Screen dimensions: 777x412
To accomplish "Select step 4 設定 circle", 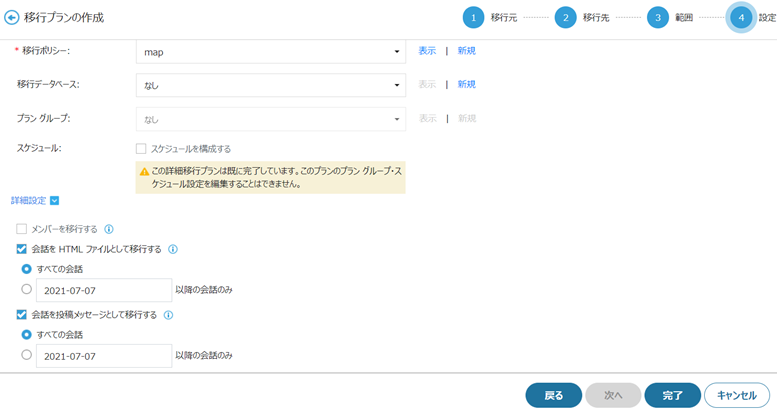I will pyautogui.click(x=741, y=18).
